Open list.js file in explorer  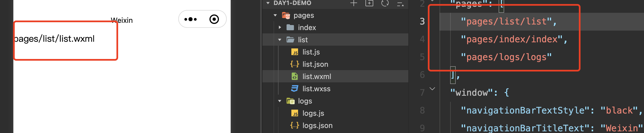point(311,52)
